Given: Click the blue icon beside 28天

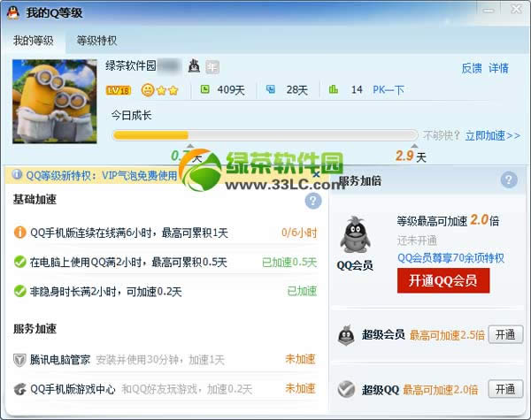Looking at the screenshot, I should click(270, 89).
